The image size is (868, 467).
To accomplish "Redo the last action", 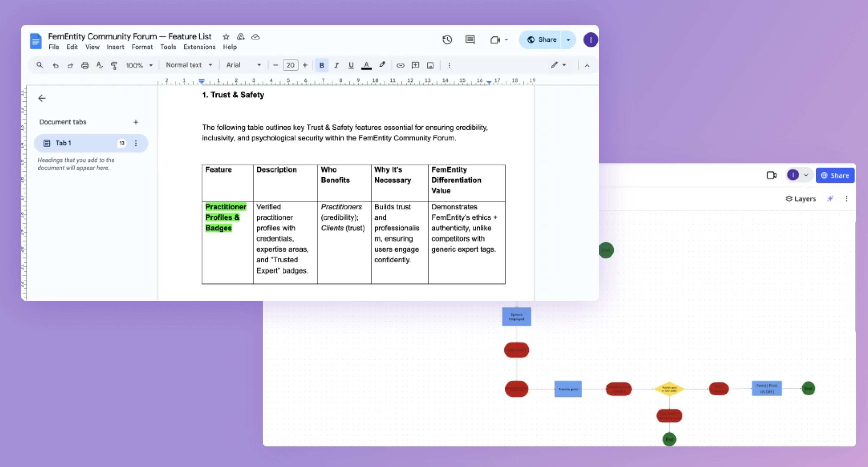I will click(x=70, y=65).
